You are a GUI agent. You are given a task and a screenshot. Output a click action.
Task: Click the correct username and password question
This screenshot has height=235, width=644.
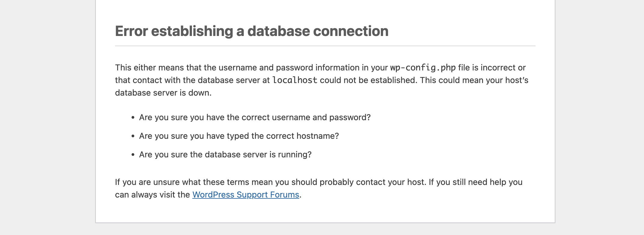(x=254, y=117)
